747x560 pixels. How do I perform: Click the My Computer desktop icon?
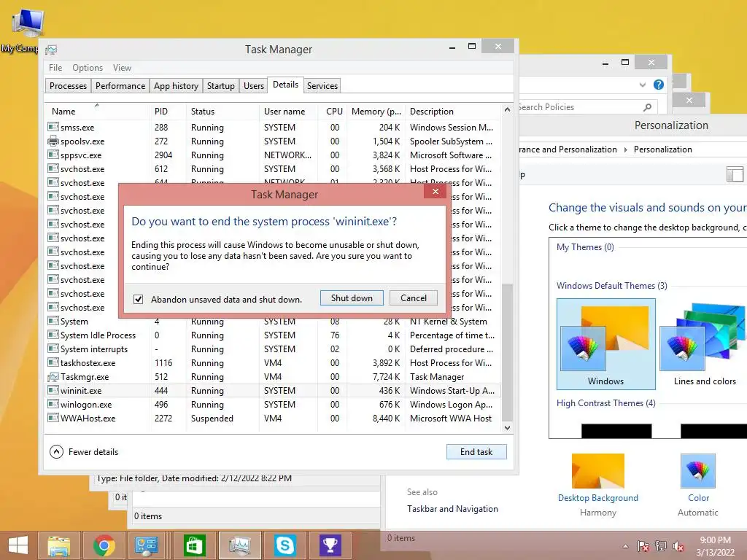click(x=26, y=23)
